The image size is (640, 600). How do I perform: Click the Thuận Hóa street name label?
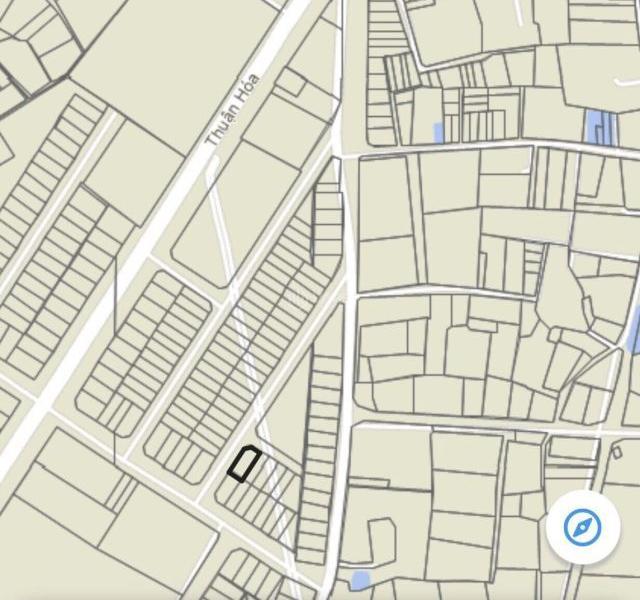233,110
